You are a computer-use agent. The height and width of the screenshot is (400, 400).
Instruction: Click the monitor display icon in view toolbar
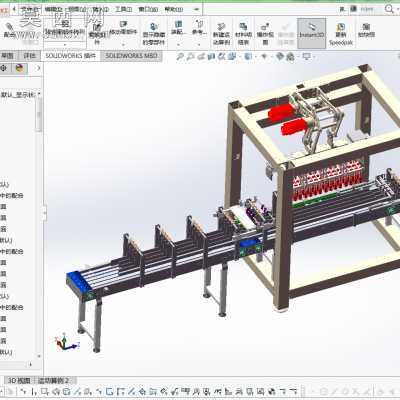(307, 57)
